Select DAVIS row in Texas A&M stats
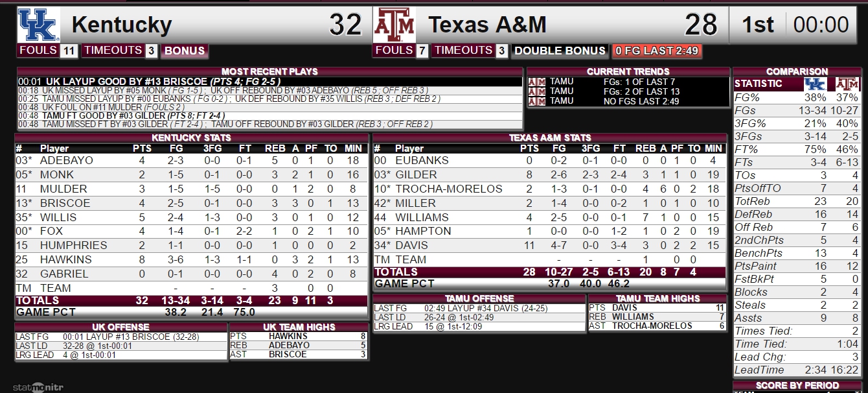Viewport: 868px width, 393px height. (x=549, y=245)
